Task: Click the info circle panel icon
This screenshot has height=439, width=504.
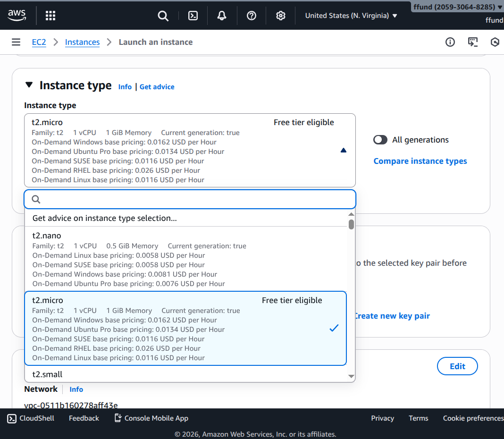Action: [450, 42]
